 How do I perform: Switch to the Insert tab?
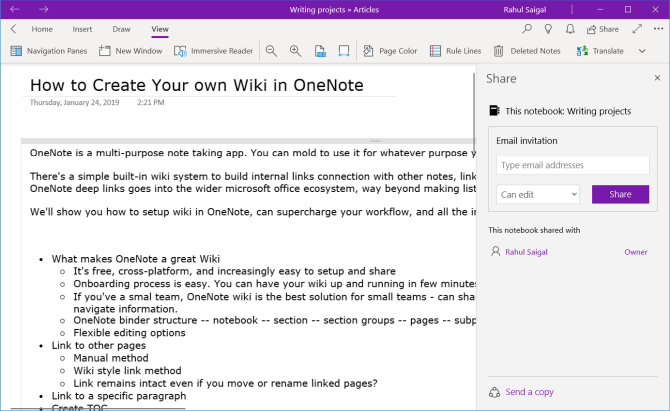pyautogui.click(x=82, y=30)
